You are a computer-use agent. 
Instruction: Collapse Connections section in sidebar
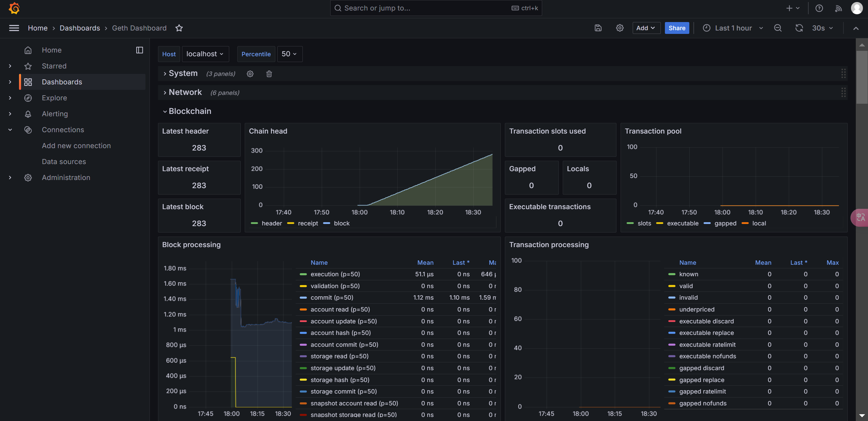(10, 130)
